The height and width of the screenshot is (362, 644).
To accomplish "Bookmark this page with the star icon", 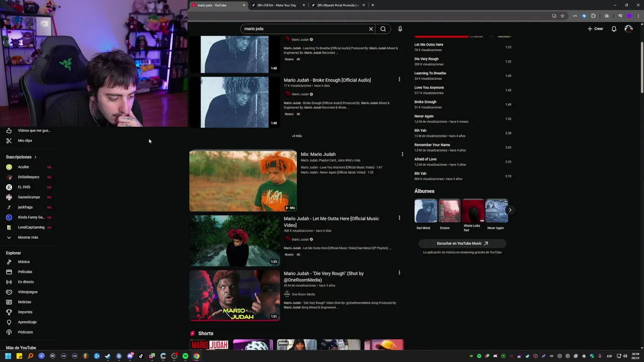I will click(562, 16).
